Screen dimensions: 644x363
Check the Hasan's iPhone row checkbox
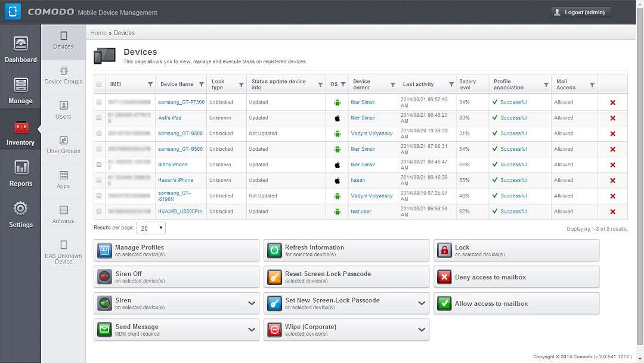coord(99,180)
